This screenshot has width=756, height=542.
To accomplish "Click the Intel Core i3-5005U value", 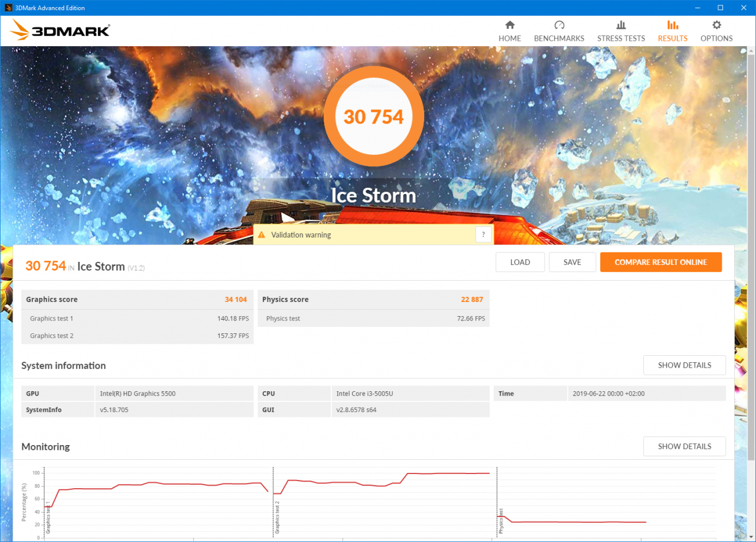I will (x=364, y=394).
